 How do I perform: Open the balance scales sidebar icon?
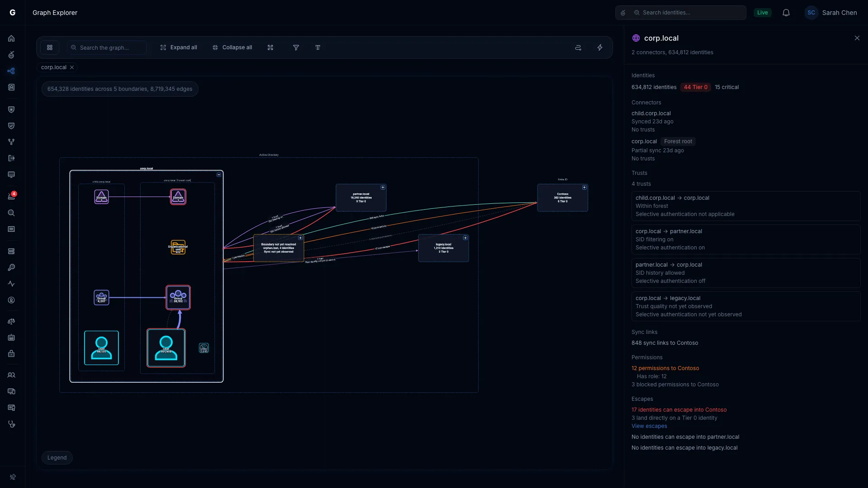point(11,321)
